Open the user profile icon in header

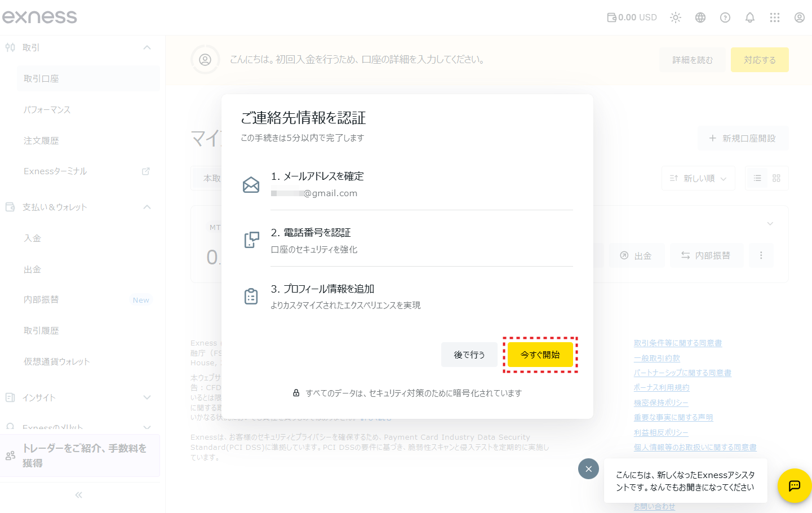pyautogui.click(x=800, y=17)
